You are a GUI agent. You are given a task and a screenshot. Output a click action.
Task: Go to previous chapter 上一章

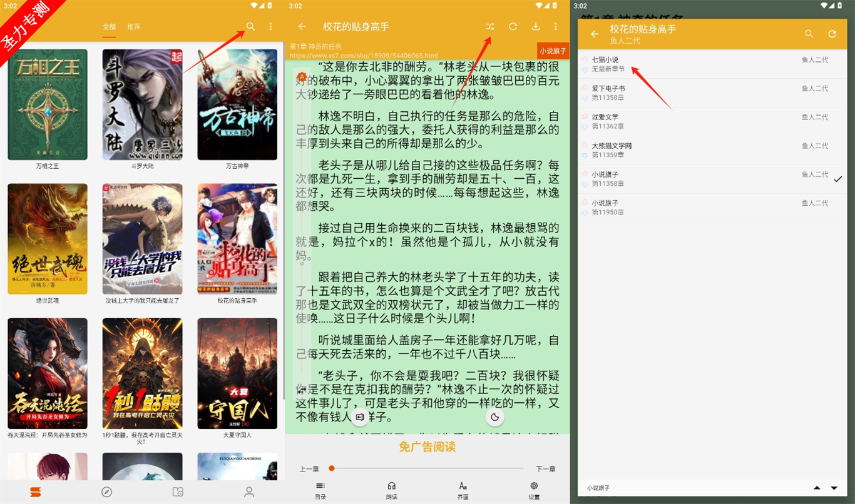coord(309,468)
